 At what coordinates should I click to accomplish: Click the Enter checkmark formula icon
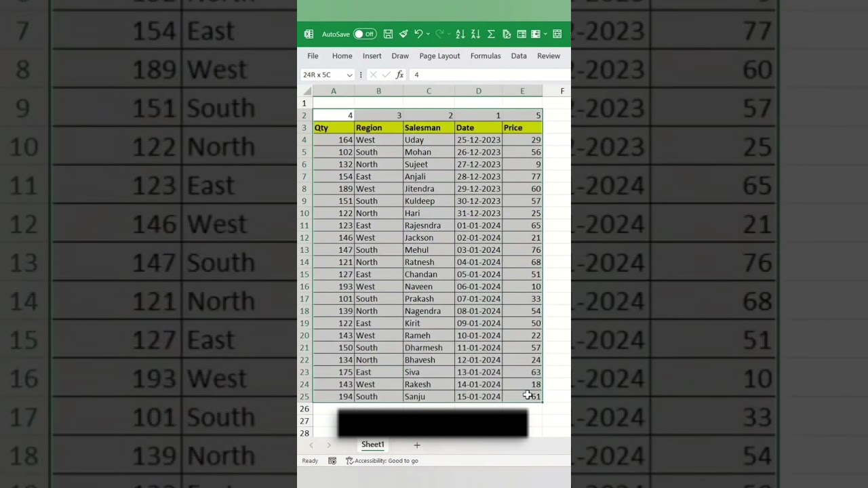(386, 75)
